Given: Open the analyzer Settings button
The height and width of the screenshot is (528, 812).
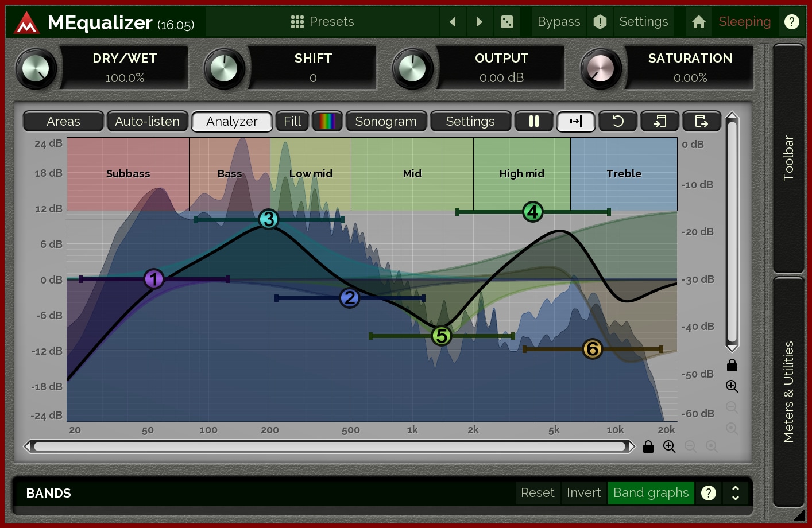Looking at the screenshot, I should 470,121.
